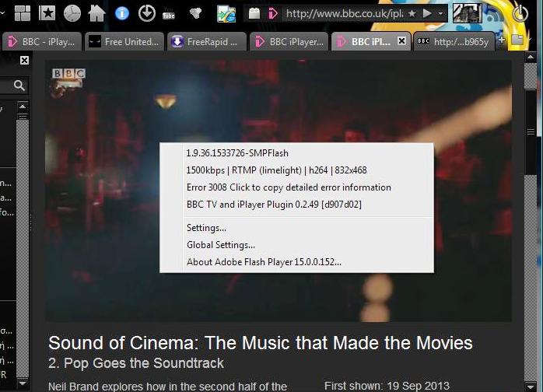This screenshot has width=543, height=392.
Task: Go to the home page icon
Action: pyautogui.click(x=96, y=13)
